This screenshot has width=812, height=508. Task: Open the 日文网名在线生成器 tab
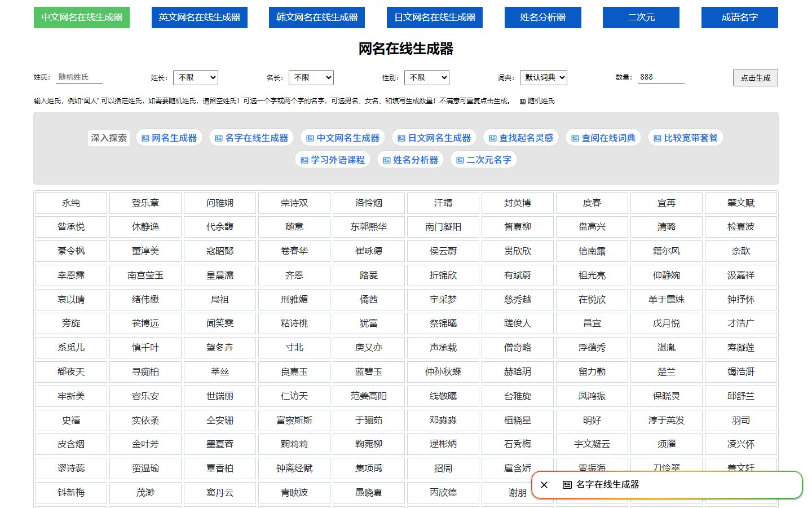click(x=435, y=17)
